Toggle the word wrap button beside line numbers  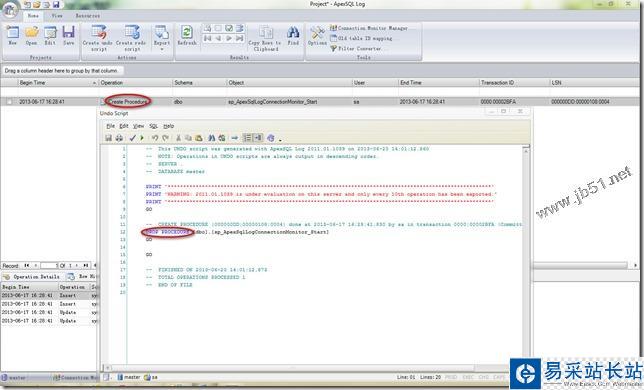258,138
